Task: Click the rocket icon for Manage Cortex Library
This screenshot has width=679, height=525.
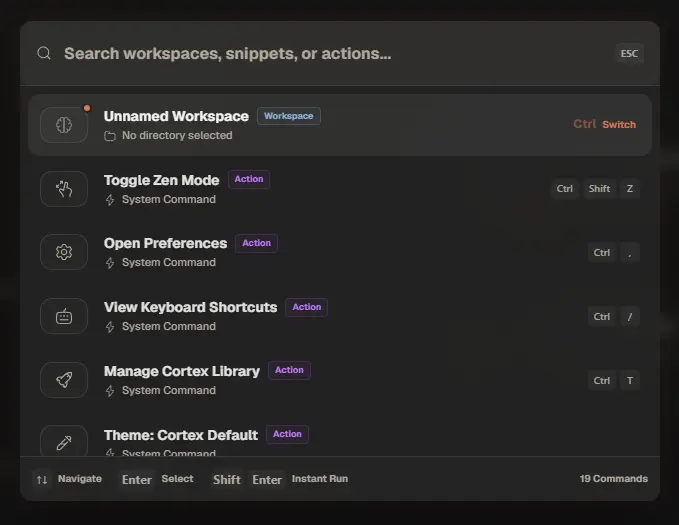Action: [x=64, y=380]
